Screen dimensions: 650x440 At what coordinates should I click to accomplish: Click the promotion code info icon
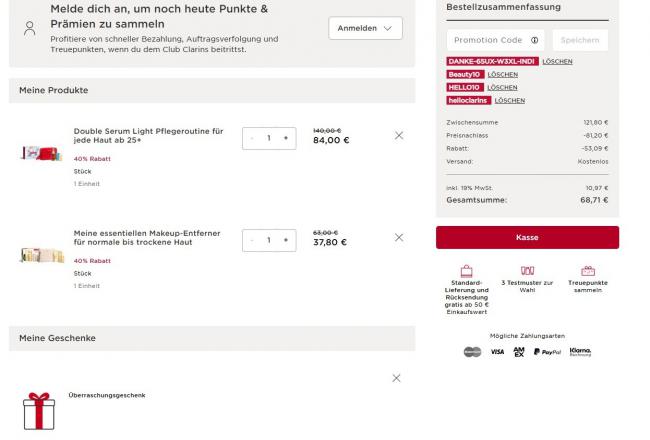pyautogui.click(x=535, y=40)
